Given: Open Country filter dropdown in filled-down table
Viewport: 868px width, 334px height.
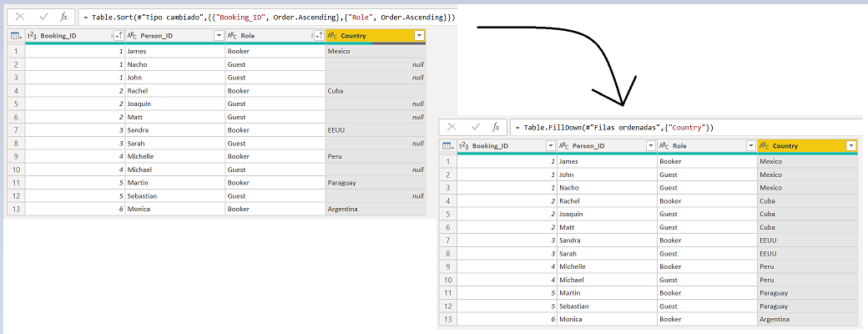Looking at the screenshot, I should tap(850, 145).
